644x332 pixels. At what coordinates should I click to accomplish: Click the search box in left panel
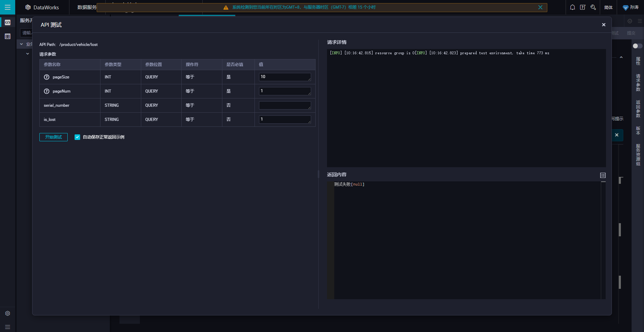click(26, 33)
